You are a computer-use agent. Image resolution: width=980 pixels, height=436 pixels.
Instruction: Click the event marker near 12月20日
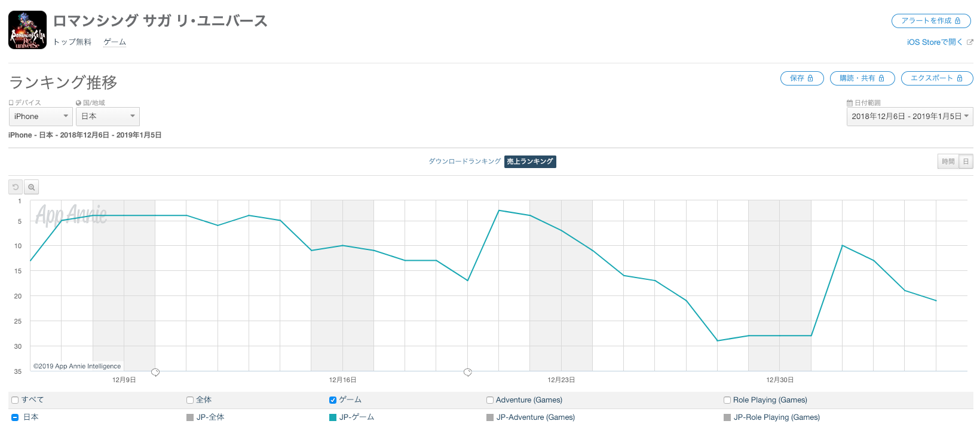[x=468, y=373]
